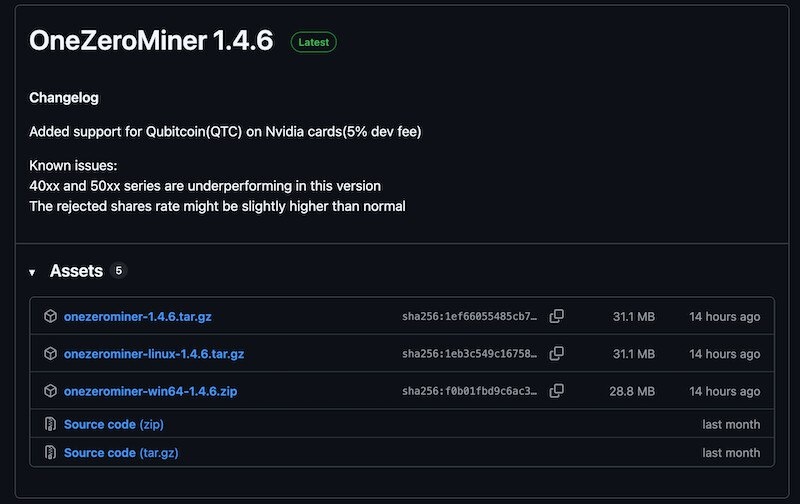
Task: Download Source code (tar.gz)
Action: tap(121, 452)
